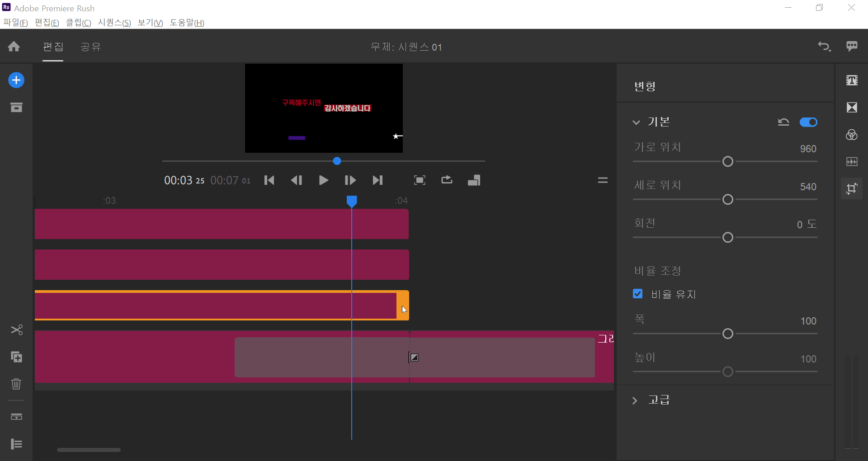
Task: Reset the 기본 transform settings
Action: [783, 122]
